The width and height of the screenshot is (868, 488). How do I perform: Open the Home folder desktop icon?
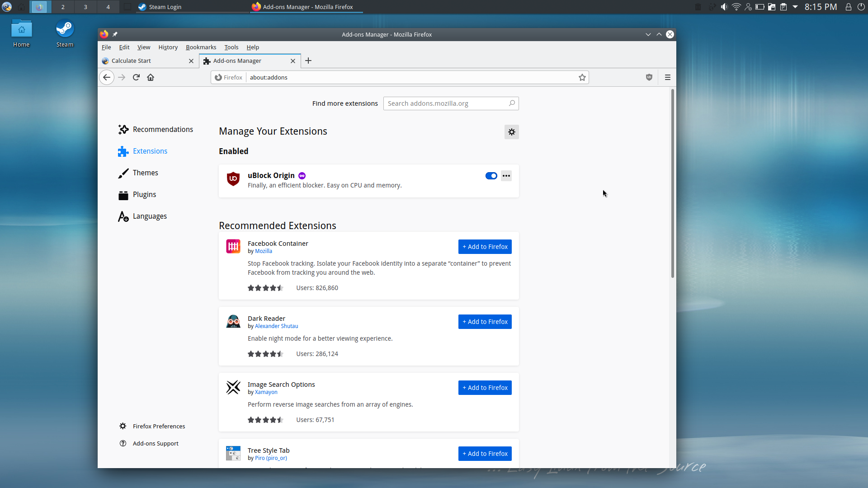pyautogui.click(x=21, y=33)
